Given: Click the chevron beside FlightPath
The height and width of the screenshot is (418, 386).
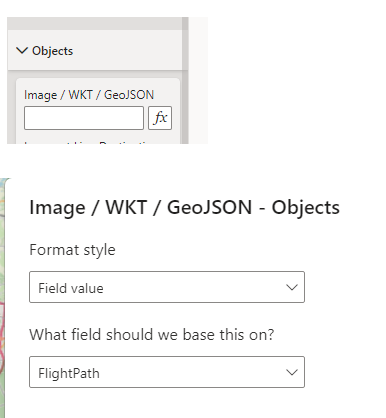Looking at the screenshot, I should tap(292, 372).
